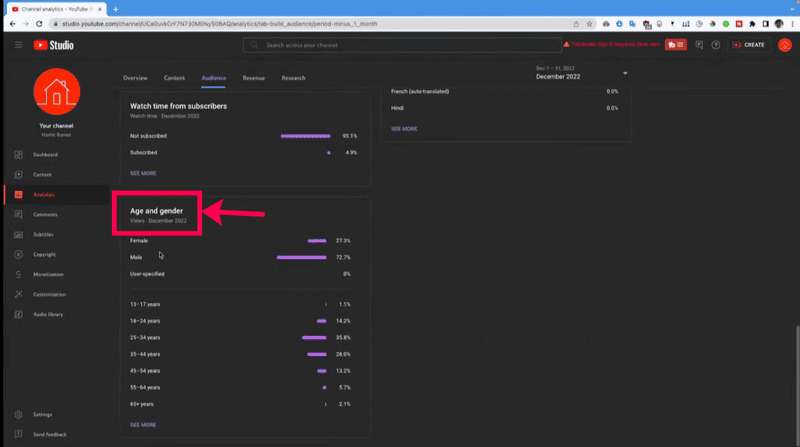Expand the December 2022 date range dropdown
The height and width of the screenshot is (447, 800).
(625, 73)
